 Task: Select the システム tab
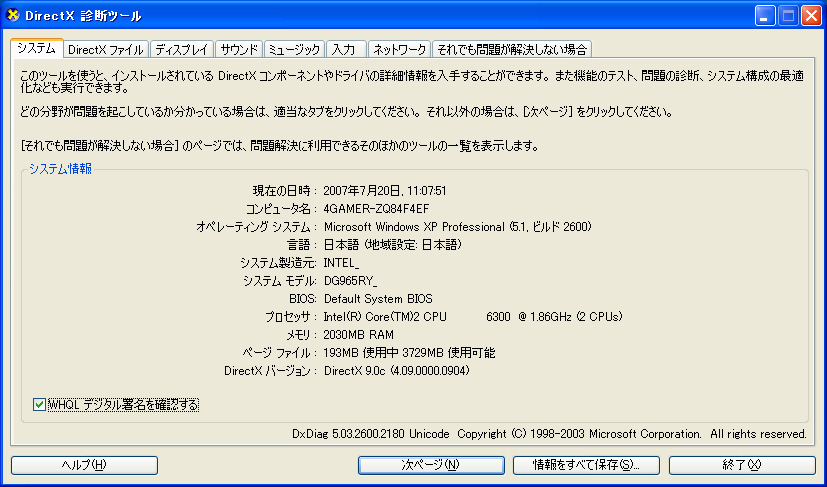click(x=36, y=48)
